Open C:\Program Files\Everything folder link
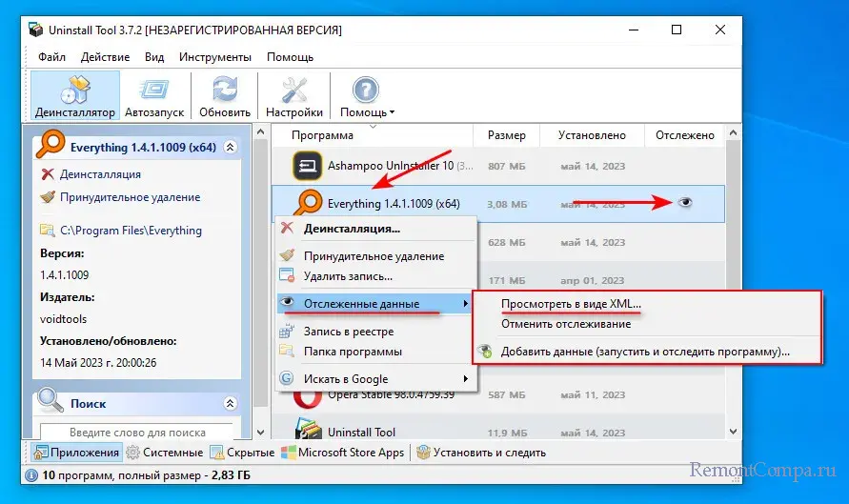Viewport: 849px width, 504px height. [131, 231]
